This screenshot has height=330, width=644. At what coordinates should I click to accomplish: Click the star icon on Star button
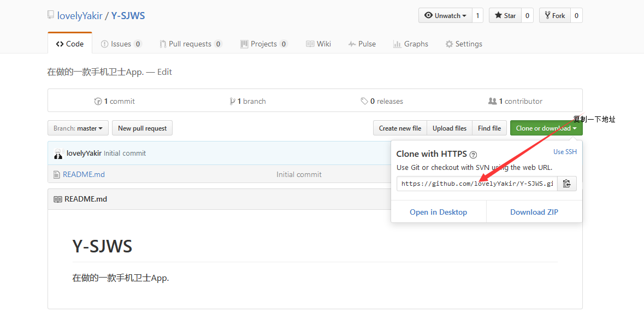[x=498, y=15]
